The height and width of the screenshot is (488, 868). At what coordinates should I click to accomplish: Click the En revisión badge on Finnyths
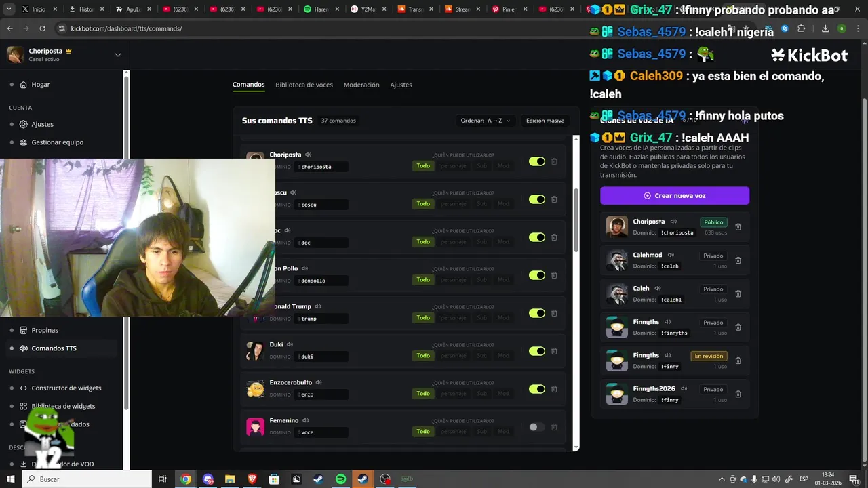click(709, 356)
